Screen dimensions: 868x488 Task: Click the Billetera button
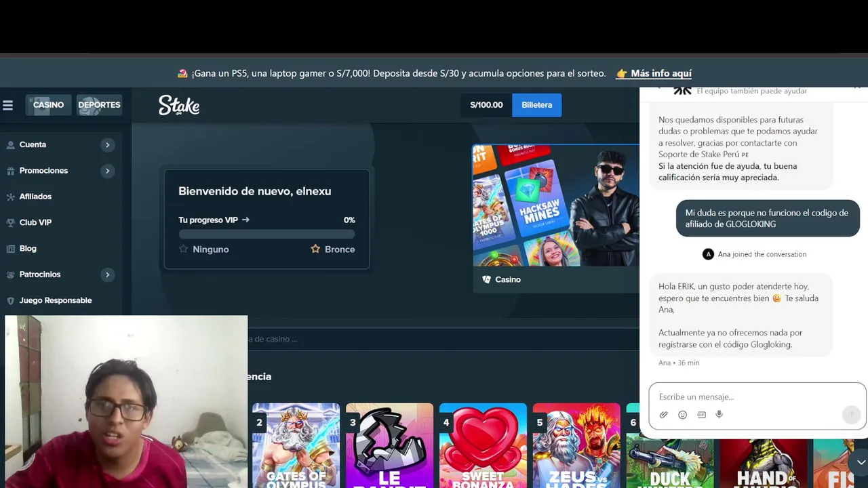(x=536, y=105)
